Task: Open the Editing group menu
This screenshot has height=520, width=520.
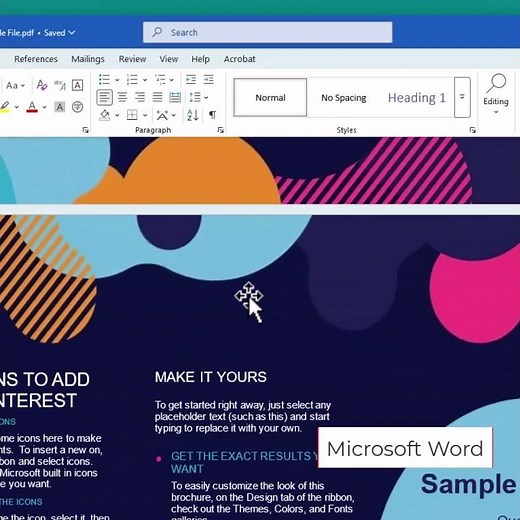Action: click(x=496, y=95)
